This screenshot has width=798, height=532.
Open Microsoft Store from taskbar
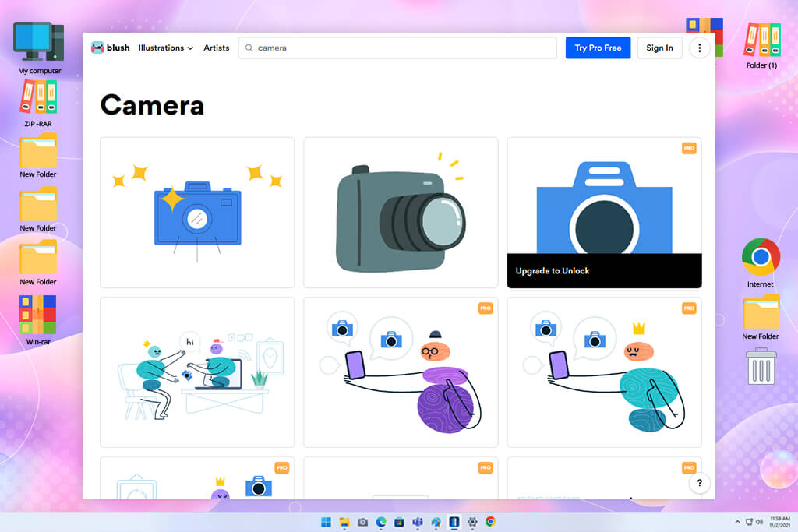coord(399,522)
